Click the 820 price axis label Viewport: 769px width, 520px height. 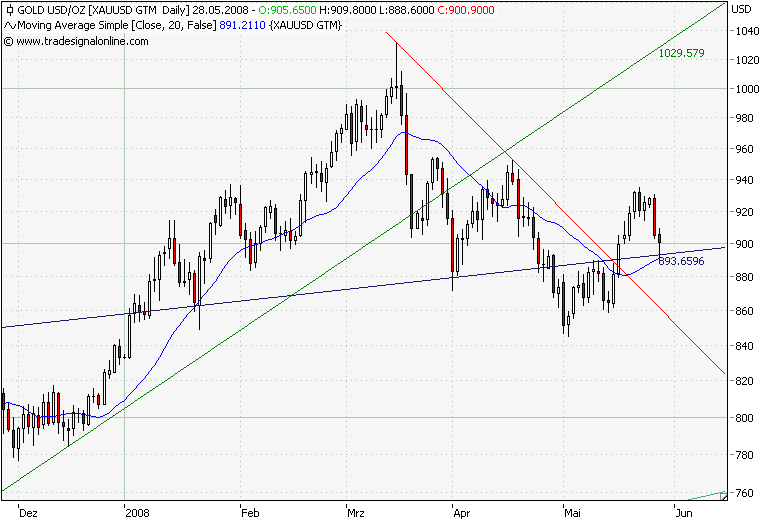point(744,381)
